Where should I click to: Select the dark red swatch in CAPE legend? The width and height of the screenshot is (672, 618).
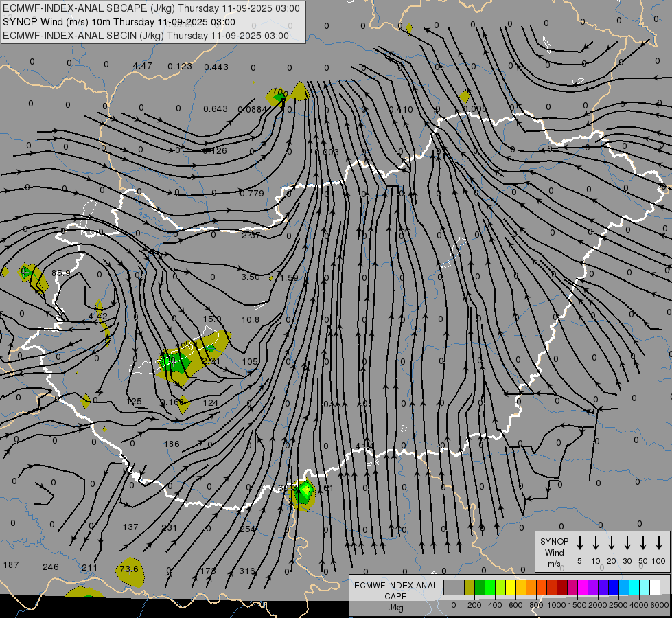[x=562, y=587]
